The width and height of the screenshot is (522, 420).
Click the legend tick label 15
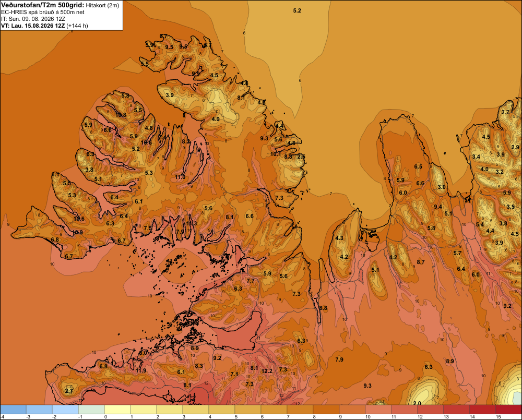[499, 417]
